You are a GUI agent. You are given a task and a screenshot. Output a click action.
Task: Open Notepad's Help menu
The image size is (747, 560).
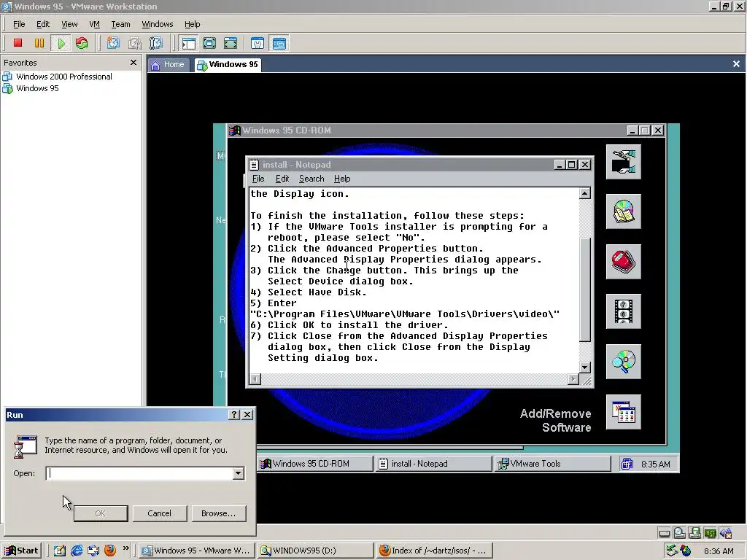(342, 179)
